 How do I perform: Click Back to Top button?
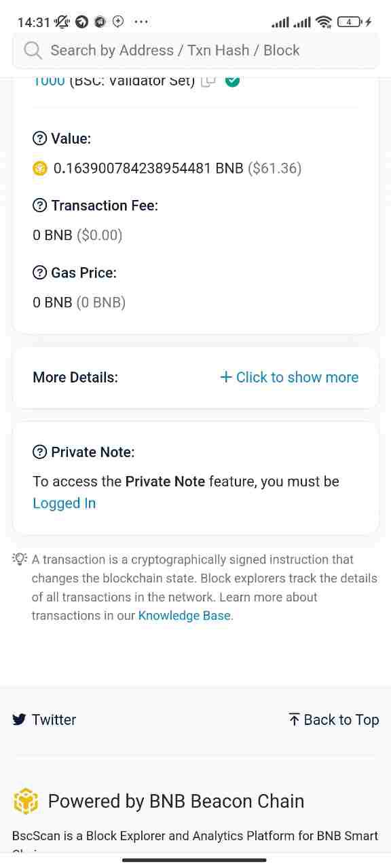coord(333,719)
